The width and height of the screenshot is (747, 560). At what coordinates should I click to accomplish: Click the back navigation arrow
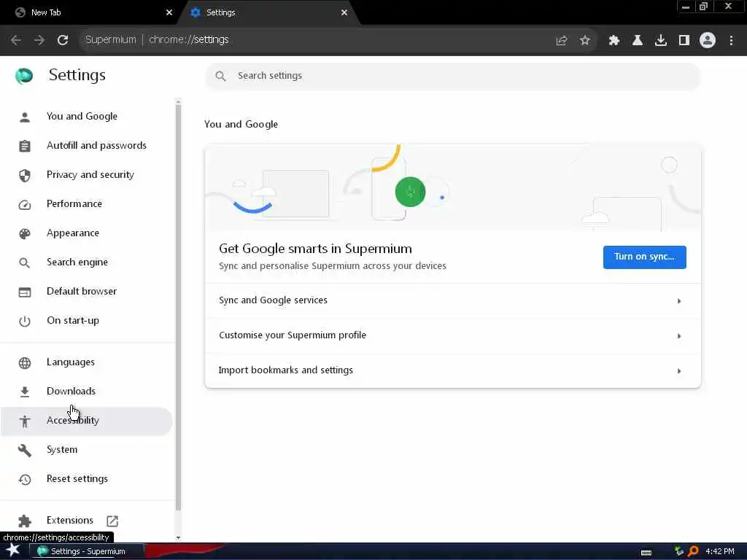coord(16,40)
